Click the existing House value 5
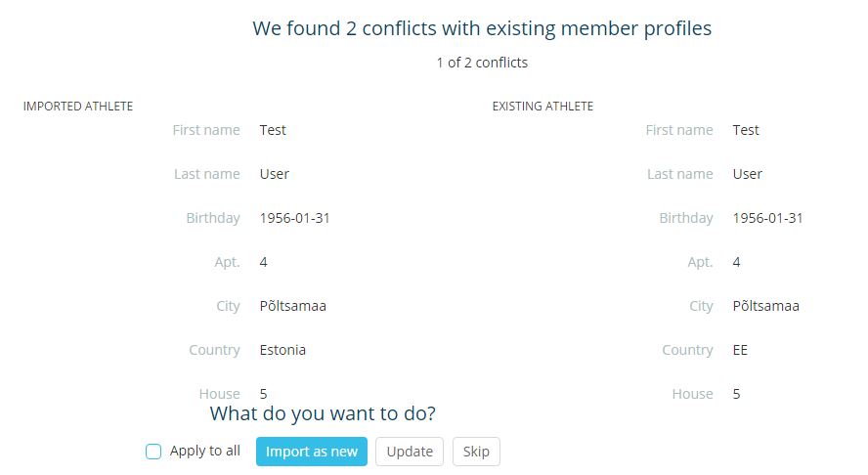868x475 pixels. point(736,394)
